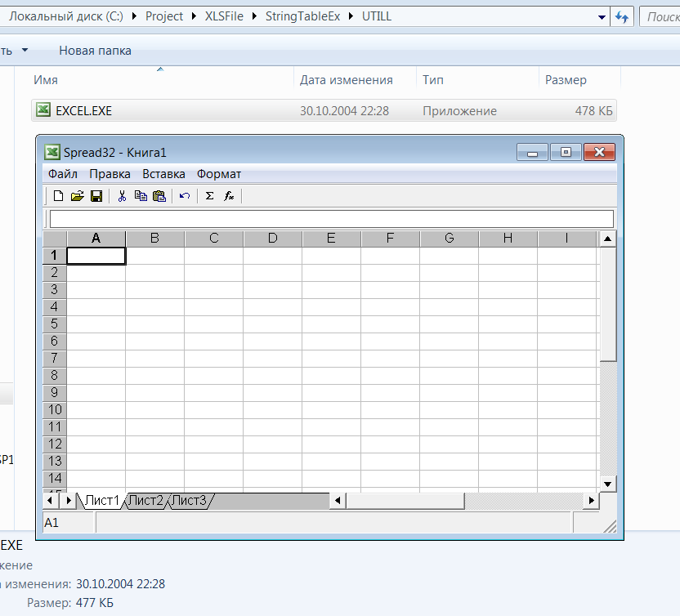Open the dropdown arrow left of Новая папка
This screenshot has height=616, width=680.
[25, 51]
